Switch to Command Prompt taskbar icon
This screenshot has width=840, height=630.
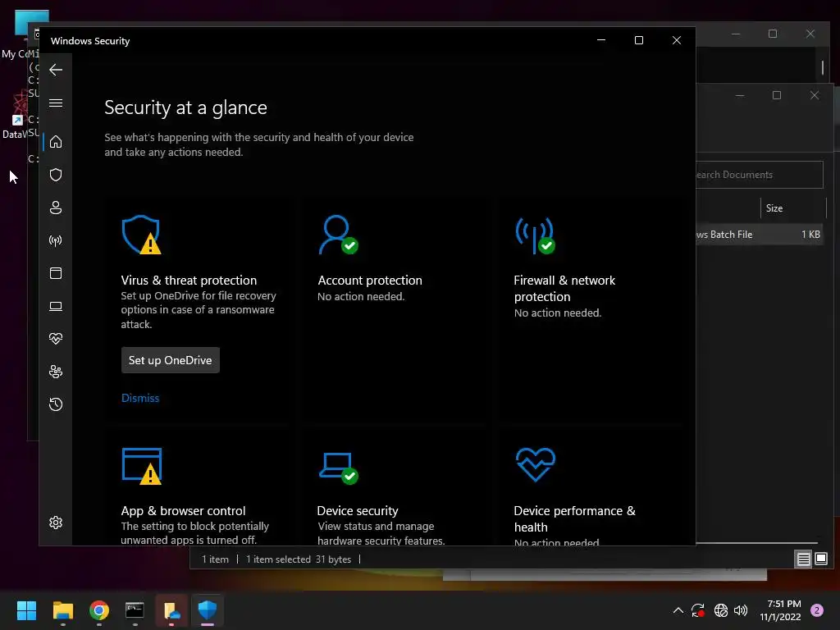pos(135,610)
